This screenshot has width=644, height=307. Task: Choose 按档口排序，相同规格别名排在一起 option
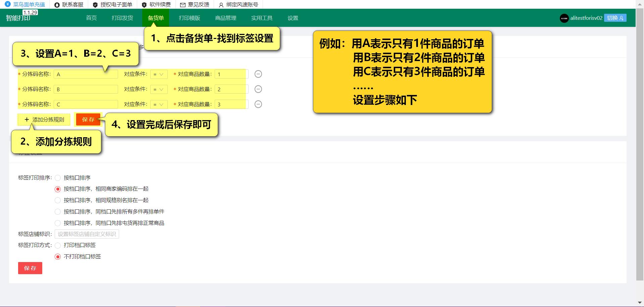point(57,200)
